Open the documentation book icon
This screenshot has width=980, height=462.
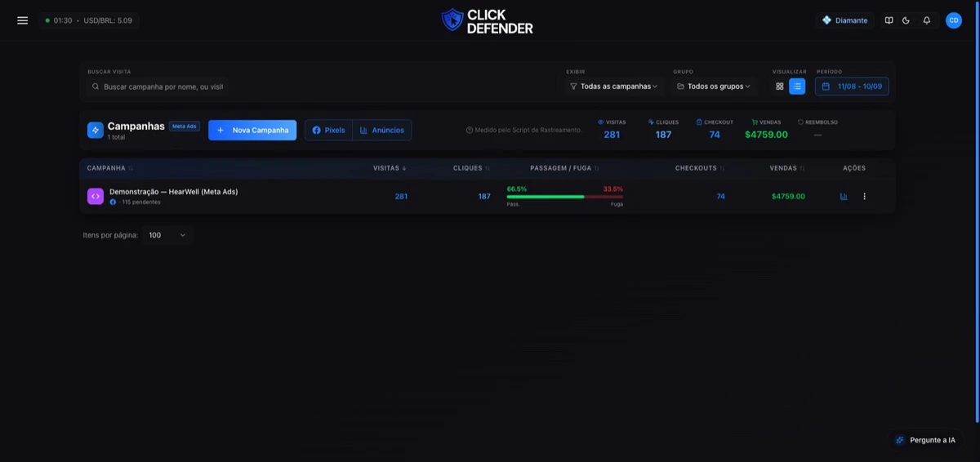889,20
